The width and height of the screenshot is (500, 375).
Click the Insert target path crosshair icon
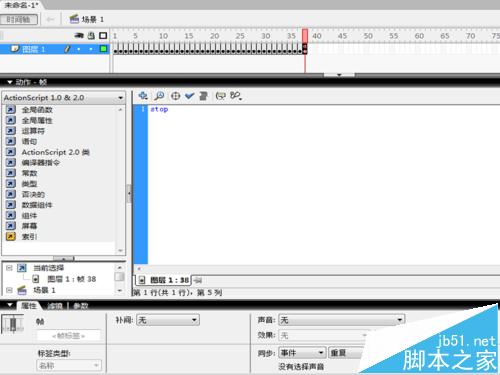coord(175,96)
